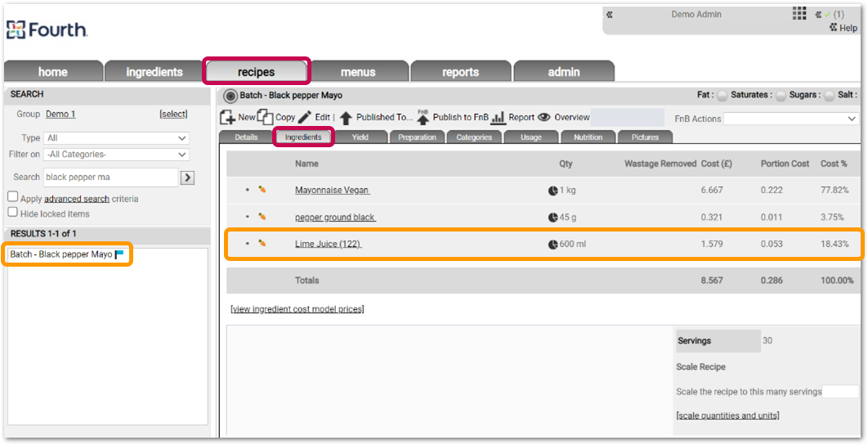Click the Sugars indicator circle
The height and width of the screenshot is (445, 868).
click(829, 96)
